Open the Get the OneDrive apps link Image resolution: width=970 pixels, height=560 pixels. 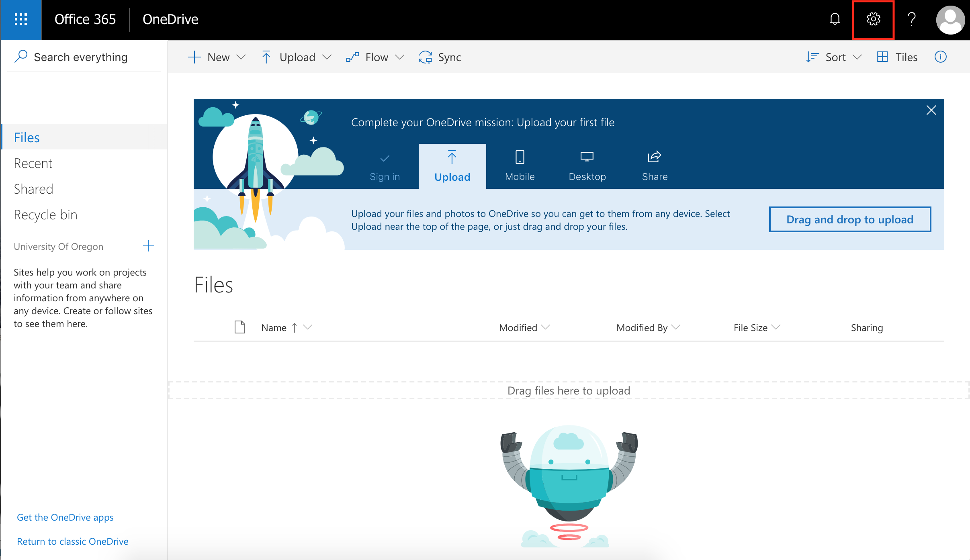coord(65,517)
